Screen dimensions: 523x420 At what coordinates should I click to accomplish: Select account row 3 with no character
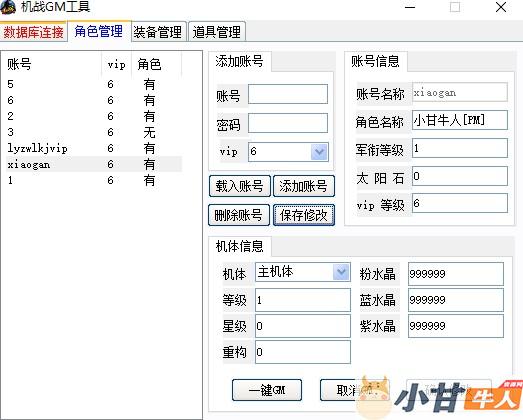click(94, 132)
